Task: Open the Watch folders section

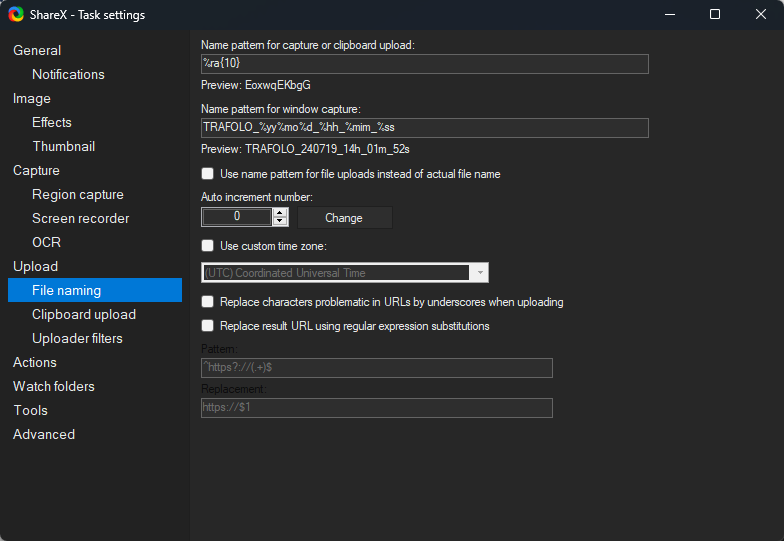Action: pos(54,386)
